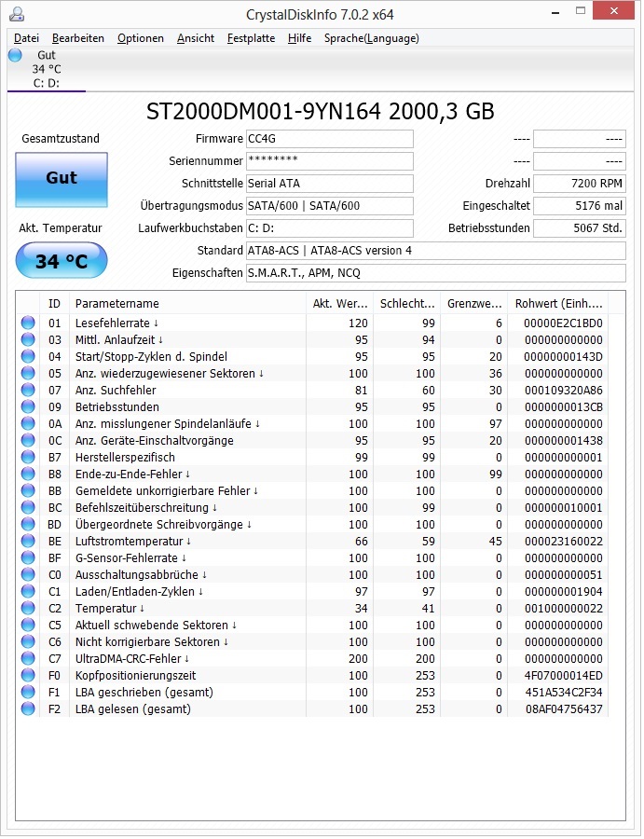Open the Bearbeiten menu
The width and height of the screenshot is (644, 839).
pos(78,38)
